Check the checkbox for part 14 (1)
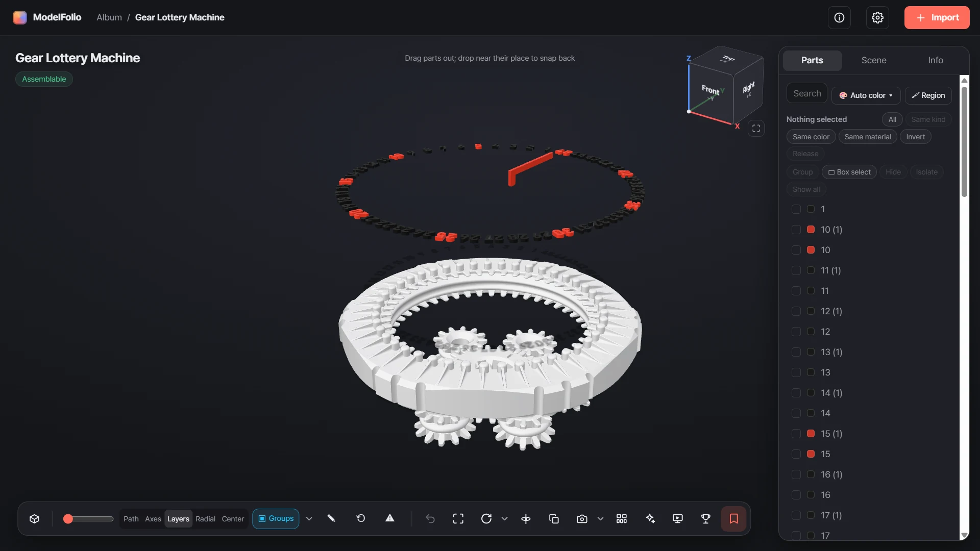 click(x=796, y=393)
